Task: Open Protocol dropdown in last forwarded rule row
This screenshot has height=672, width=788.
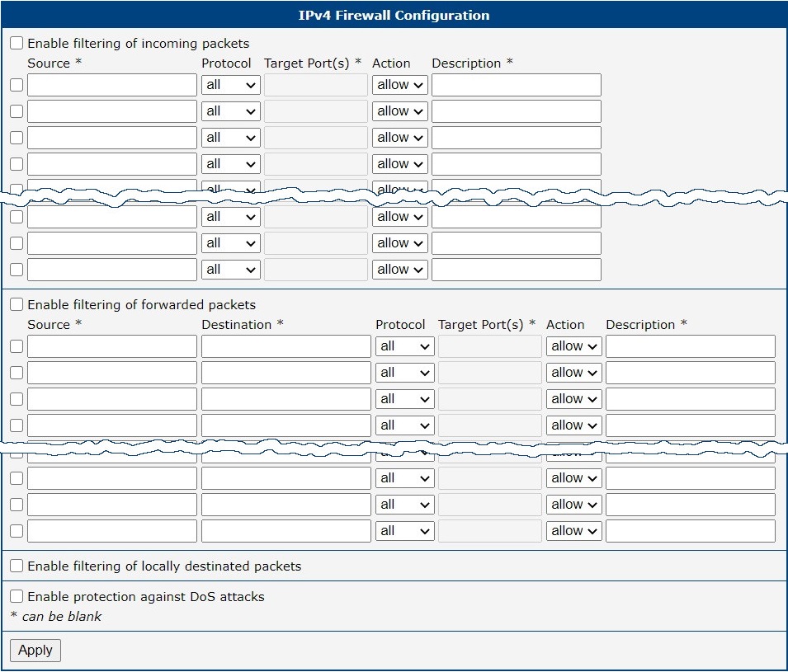Action: pos(405,531)
